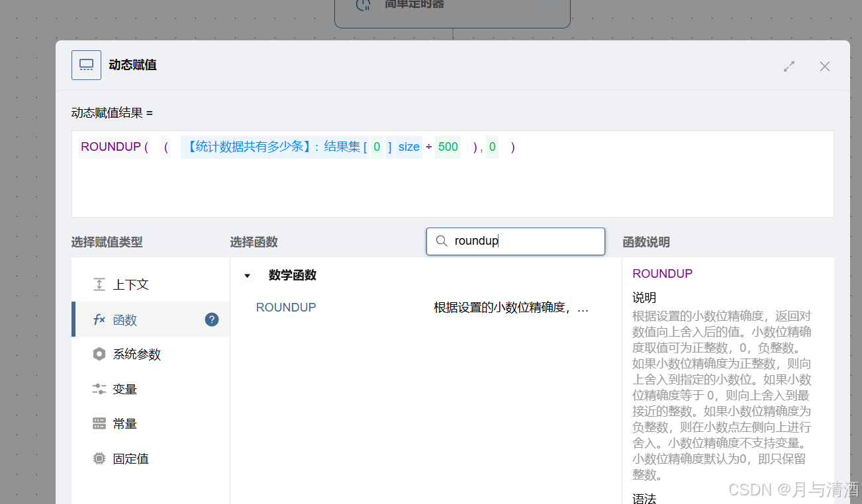Close the 动态赋值 dialog

(825, 66)
